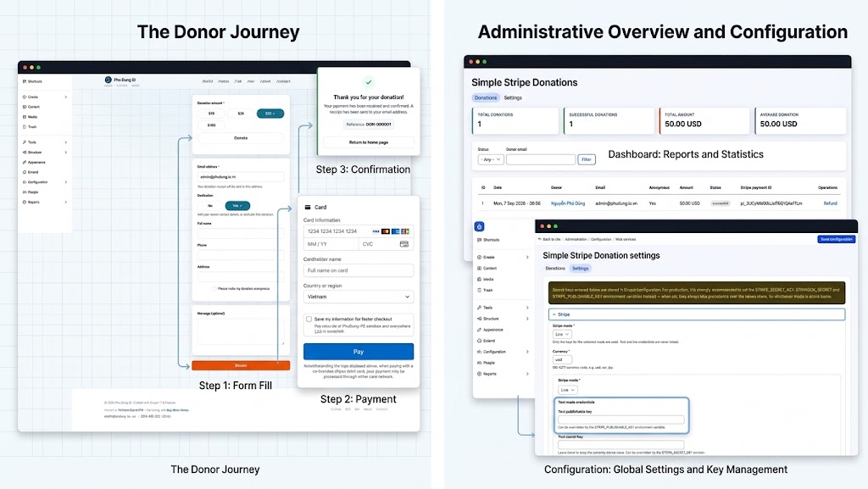The image size is (868, 489).
Task: Tick the make my donation anonymous checkbox
Action: pos(214,289)
